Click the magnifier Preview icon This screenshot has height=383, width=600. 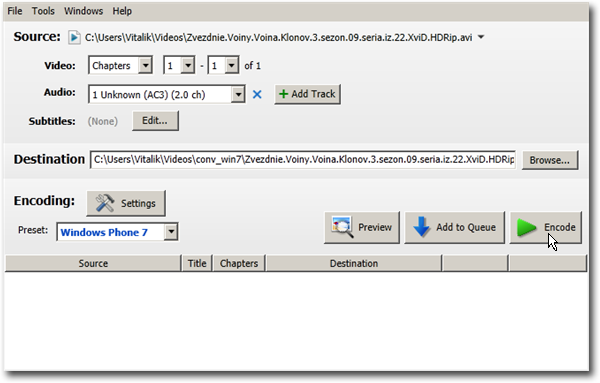click(342, 227)
